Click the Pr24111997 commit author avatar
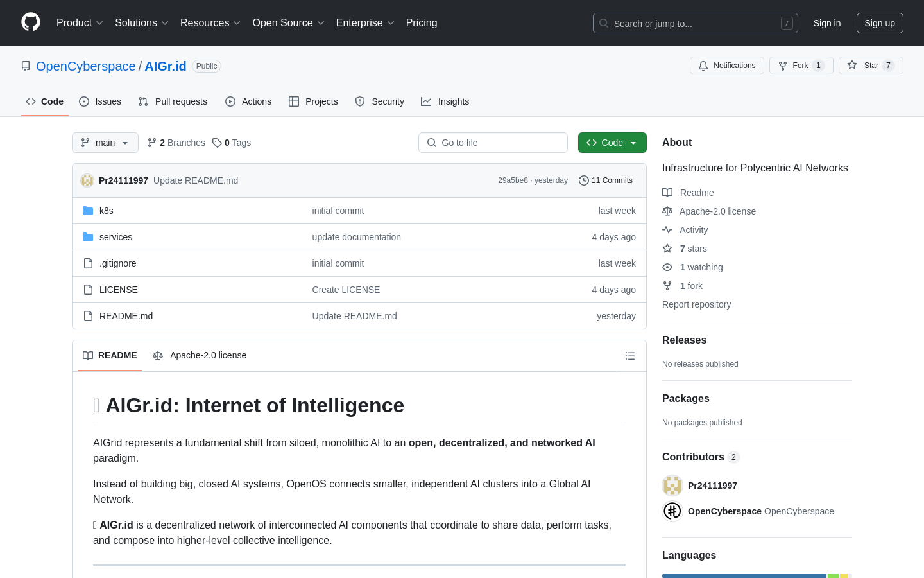This screenshot has height=578, width=924. coord(87,180)
